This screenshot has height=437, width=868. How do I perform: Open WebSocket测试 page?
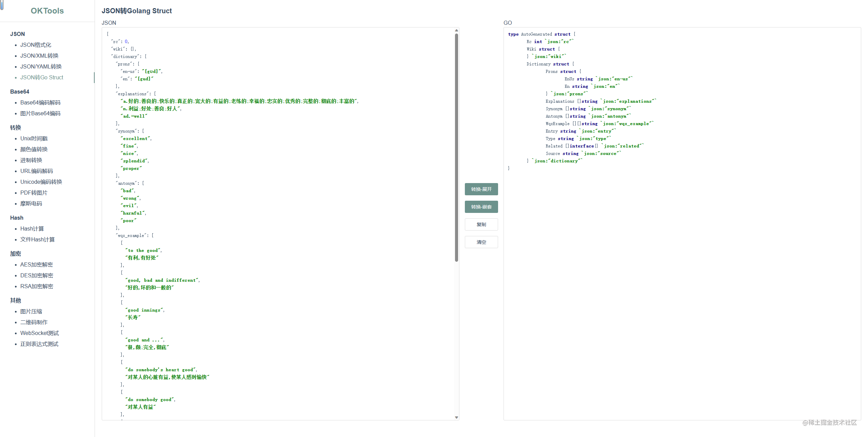coord(39,333)
